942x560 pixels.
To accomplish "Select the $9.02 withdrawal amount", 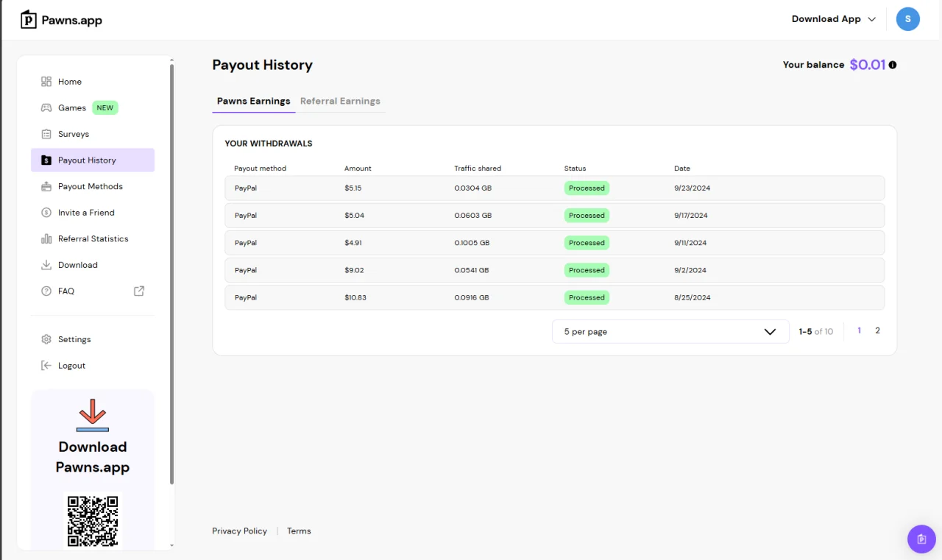I will [x=354, y=270].
